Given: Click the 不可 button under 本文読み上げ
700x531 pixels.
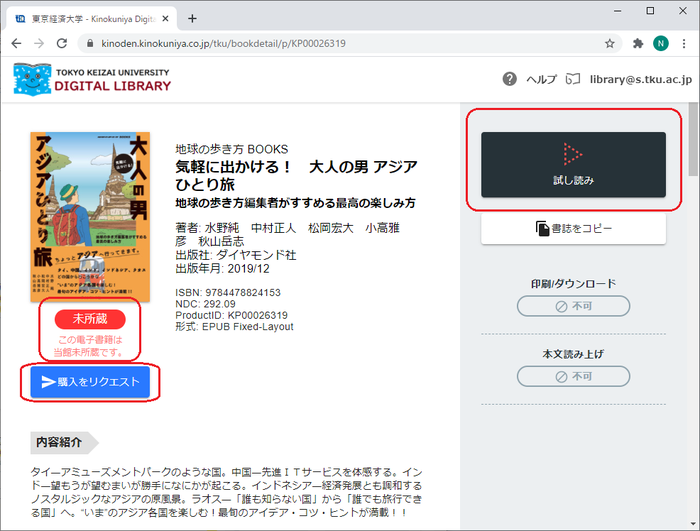Looking at the screenshot, I should pyautogui.click(x=573, y=376).
